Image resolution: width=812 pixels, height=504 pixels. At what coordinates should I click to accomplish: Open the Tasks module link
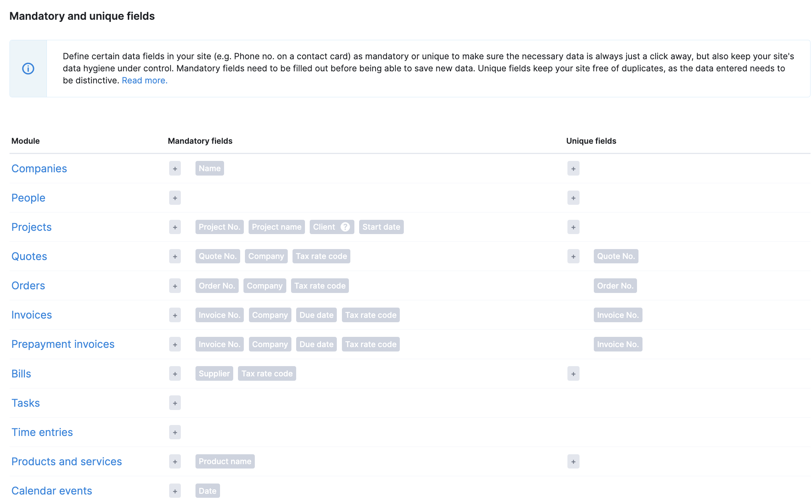[26, 403]
